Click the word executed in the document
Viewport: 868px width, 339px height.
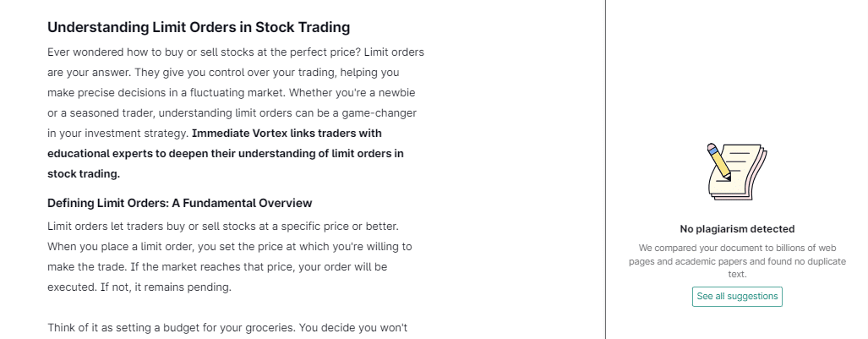point(69,287)
